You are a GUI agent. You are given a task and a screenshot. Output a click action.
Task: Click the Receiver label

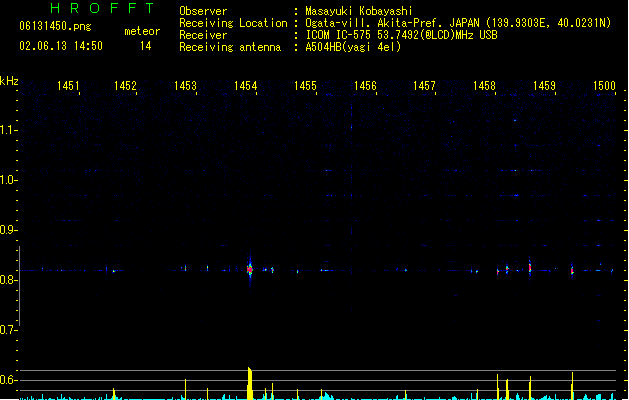(203, 35)
